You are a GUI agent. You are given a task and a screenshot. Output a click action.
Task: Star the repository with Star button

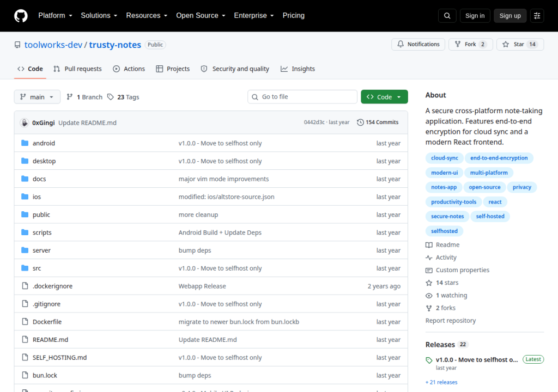coord(520,45)
